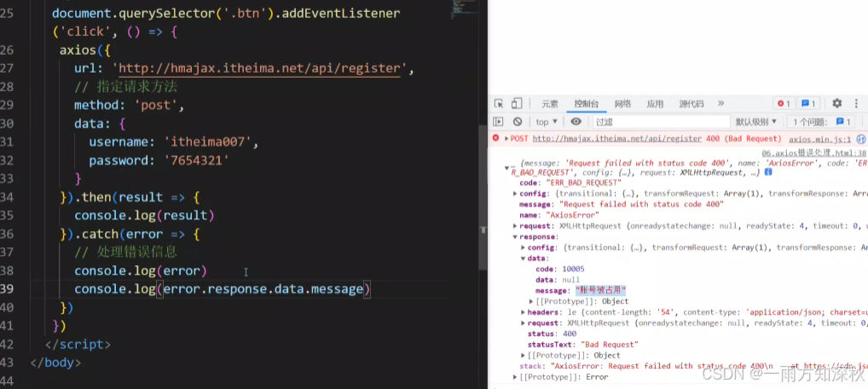Click the 1 个问题 issues button
This screenshot has width=868, height=389.
[x=823, y=122]
